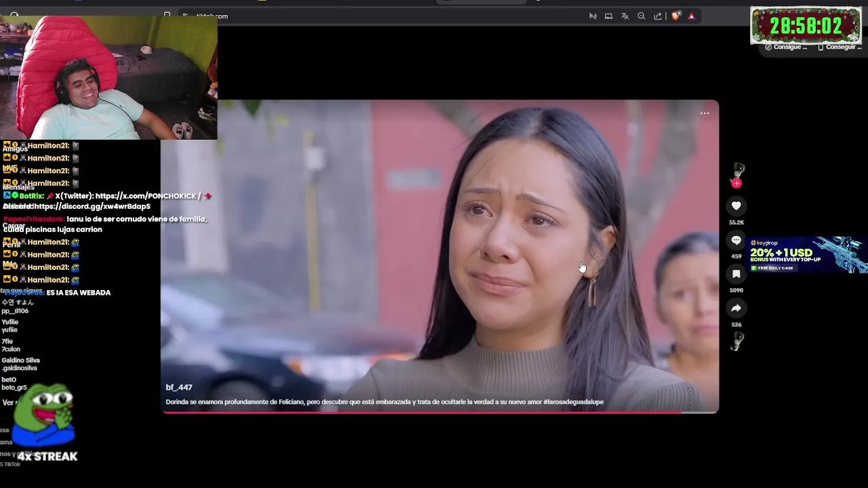Open comments via speech bubble icon
The height and width of the screenshot is (488, 868).
click(736, 240)
